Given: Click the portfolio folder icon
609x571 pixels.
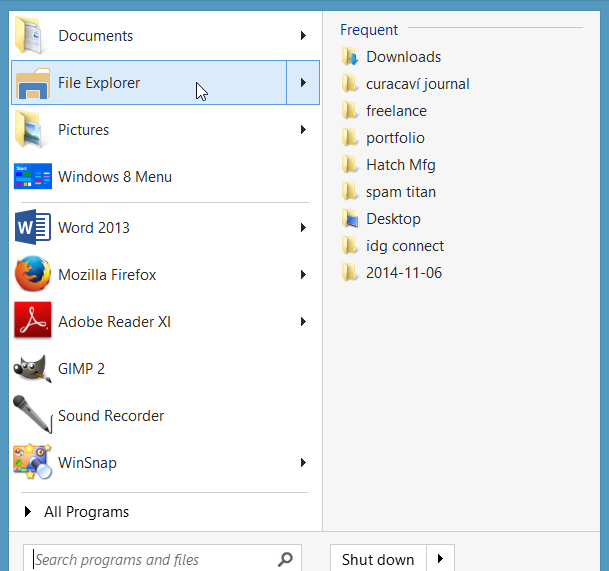Looking at the screenshot, I should [x=350, y=138].
